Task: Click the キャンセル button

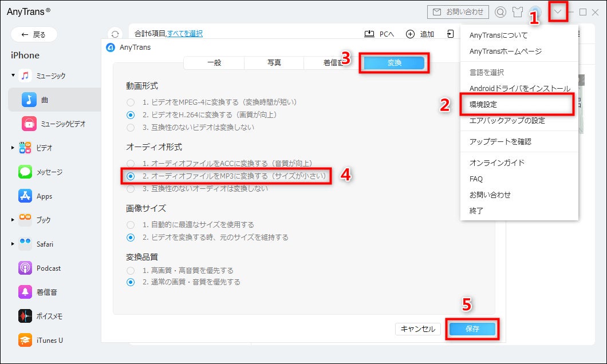Action: [x=418, y=329]
